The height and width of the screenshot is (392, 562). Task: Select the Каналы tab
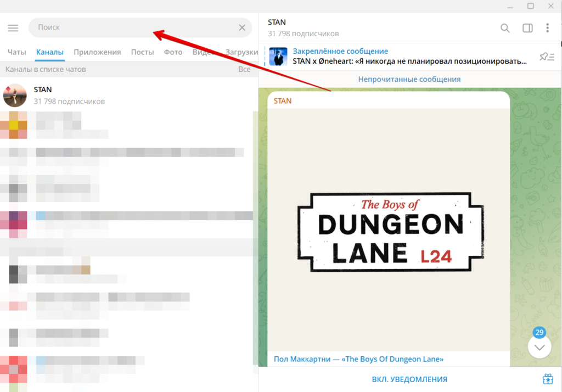[50, 52]
